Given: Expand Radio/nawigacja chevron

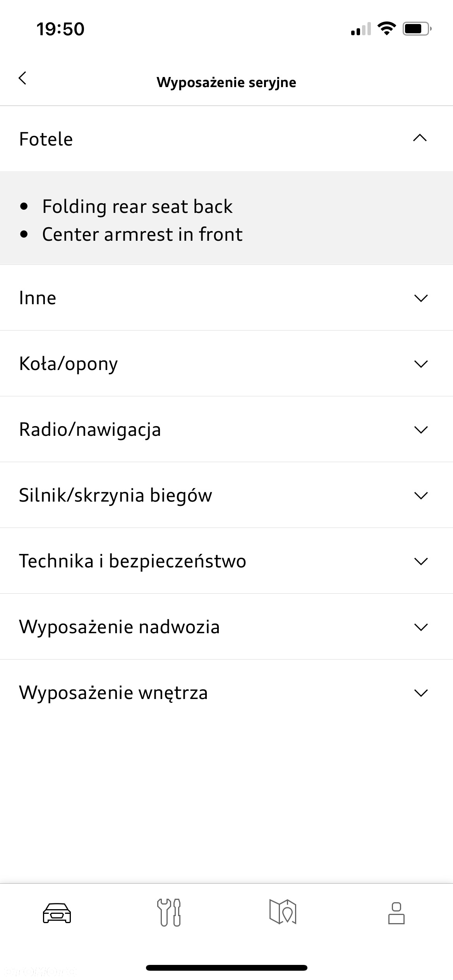Looking at the screenshot, I should 421,430.
